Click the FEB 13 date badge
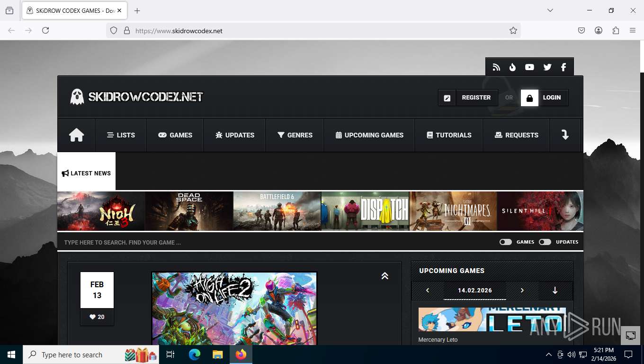644x364 pixels. (x=97, y=290)
